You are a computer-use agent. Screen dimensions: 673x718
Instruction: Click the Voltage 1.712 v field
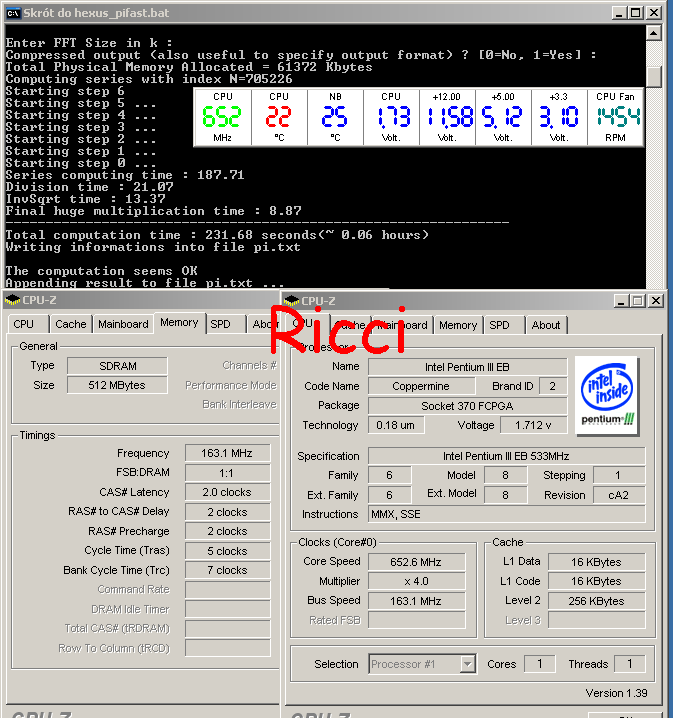pyautogui.click(x=533, y=425)
